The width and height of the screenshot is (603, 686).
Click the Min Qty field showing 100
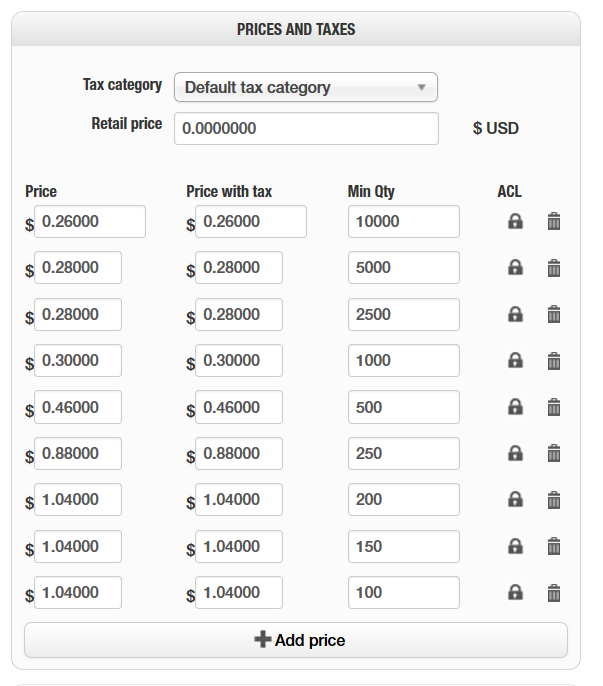(x=404, y=592)
